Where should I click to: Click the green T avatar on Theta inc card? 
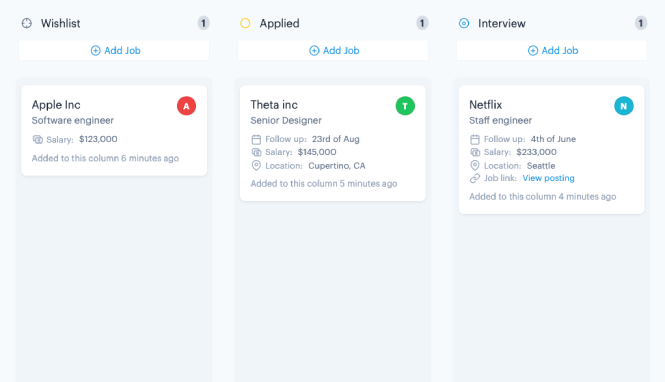pos(405,106)
